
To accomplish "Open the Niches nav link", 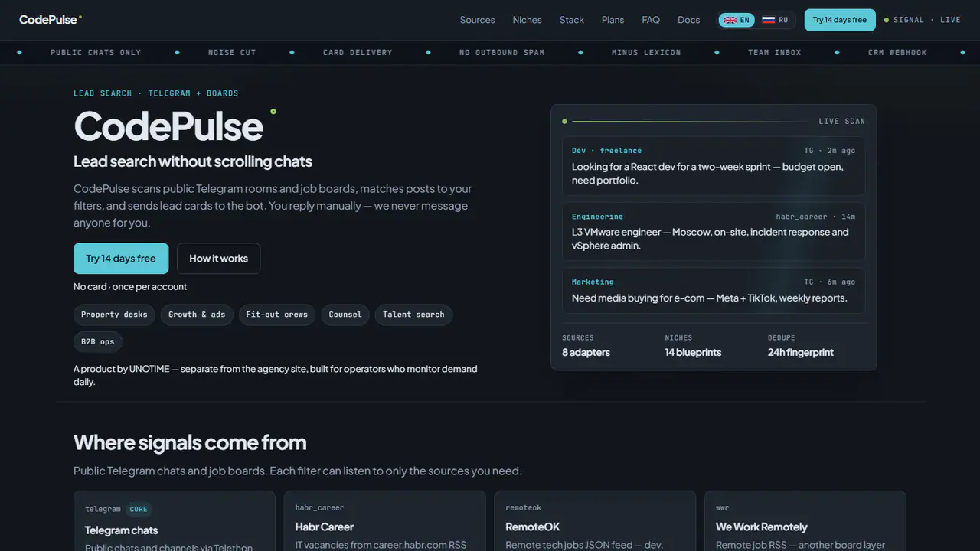I will tap(527, 20).
